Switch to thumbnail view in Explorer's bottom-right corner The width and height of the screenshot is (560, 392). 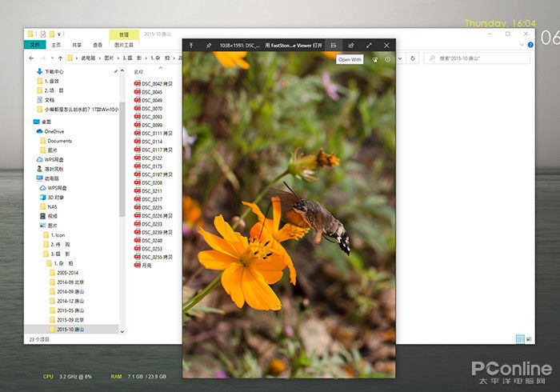530,339
